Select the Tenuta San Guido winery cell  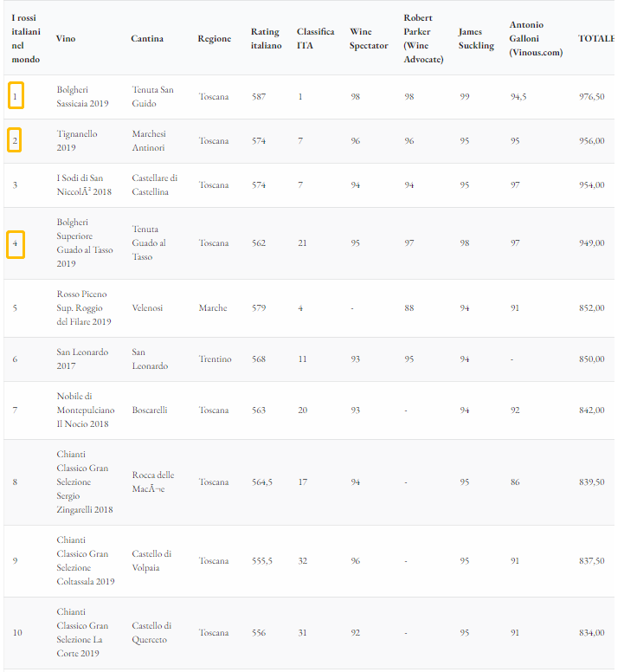click(152, 96)
